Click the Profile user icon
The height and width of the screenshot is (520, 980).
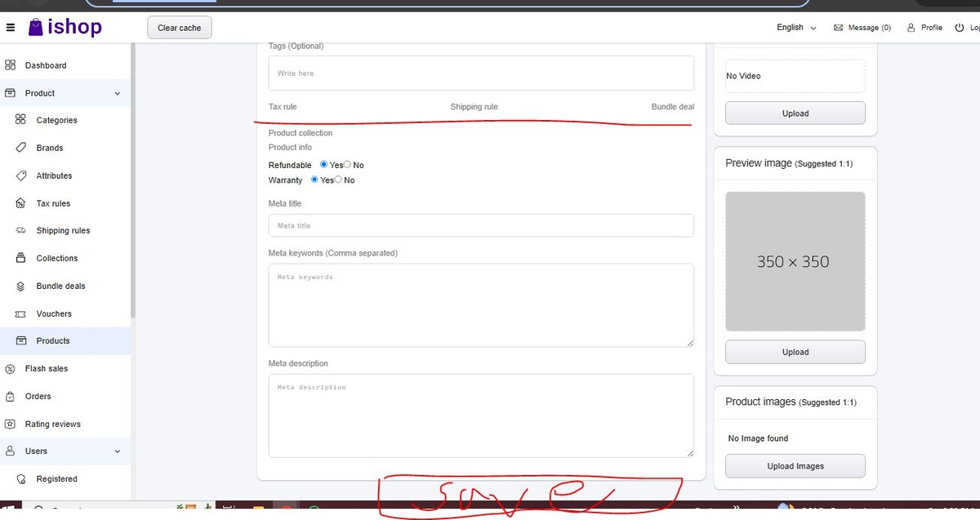click(911, 28)
